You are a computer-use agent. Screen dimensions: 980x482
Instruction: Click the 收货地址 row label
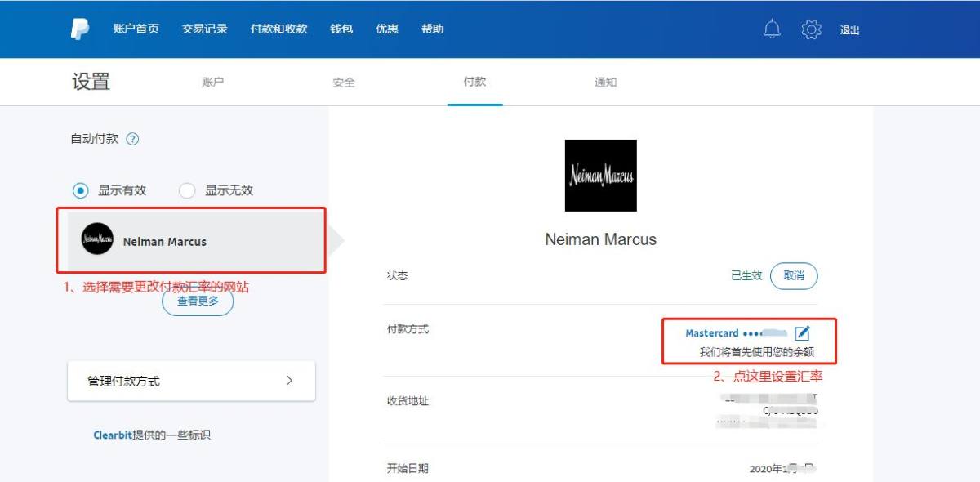pyautogui.click(x=408, y=401)
